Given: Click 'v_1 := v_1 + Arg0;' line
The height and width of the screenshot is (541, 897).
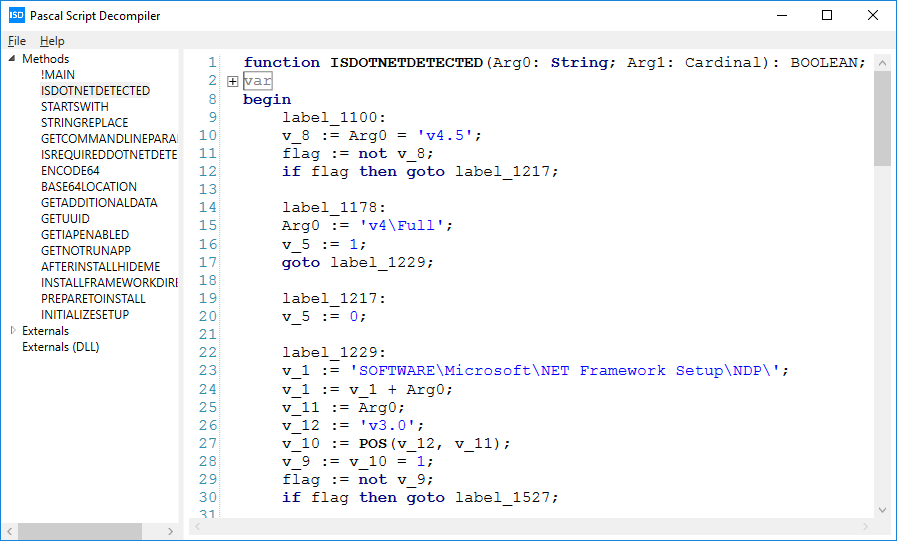Looking at the screenshot, I should click(x=367, y=389).
